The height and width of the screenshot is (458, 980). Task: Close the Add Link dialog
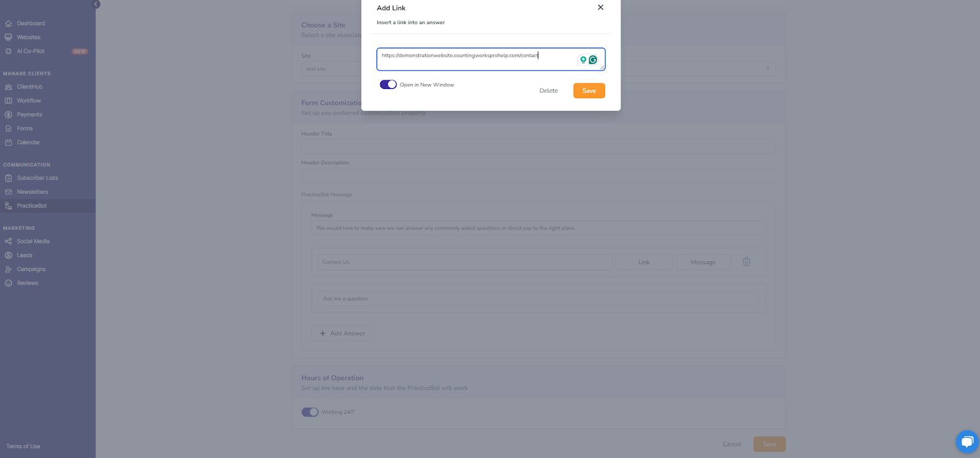point(600,7)
